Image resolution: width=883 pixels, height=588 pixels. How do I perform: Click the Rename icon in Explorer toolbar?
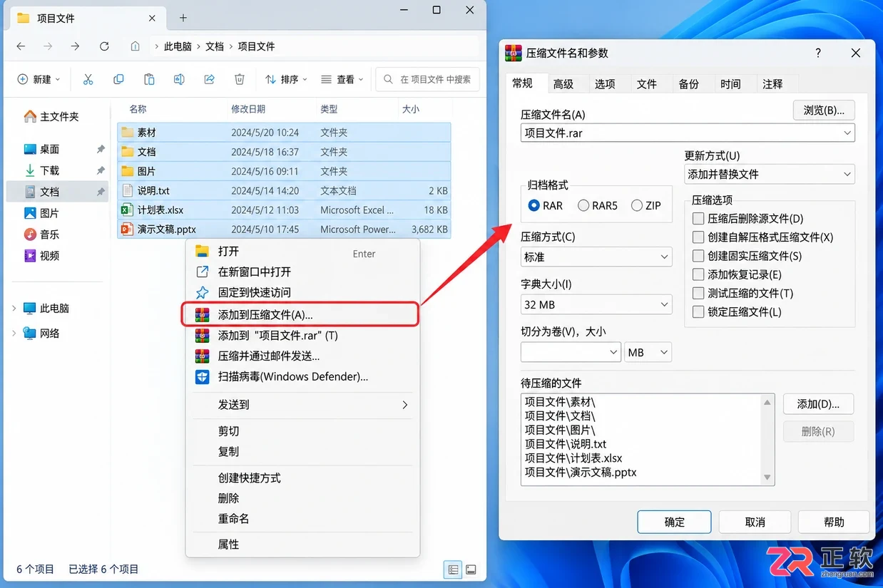tap(179, 79)
